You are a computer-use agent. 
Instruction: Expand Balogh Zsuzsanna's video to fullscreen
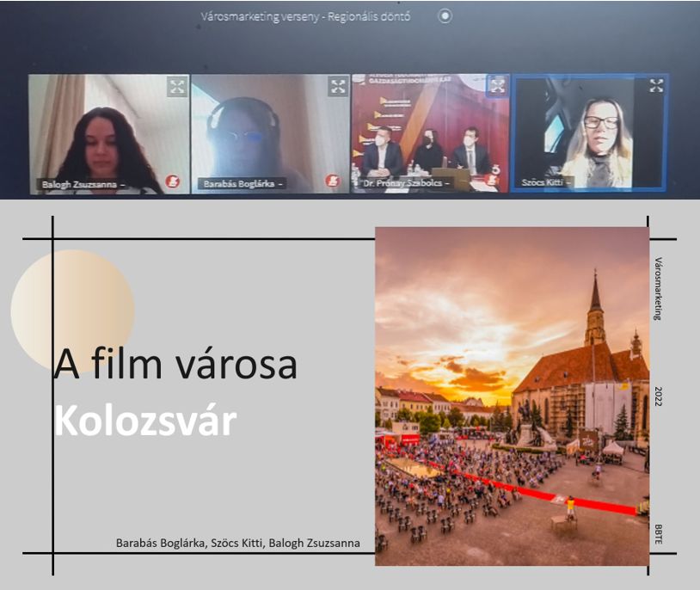click(177, 86)
